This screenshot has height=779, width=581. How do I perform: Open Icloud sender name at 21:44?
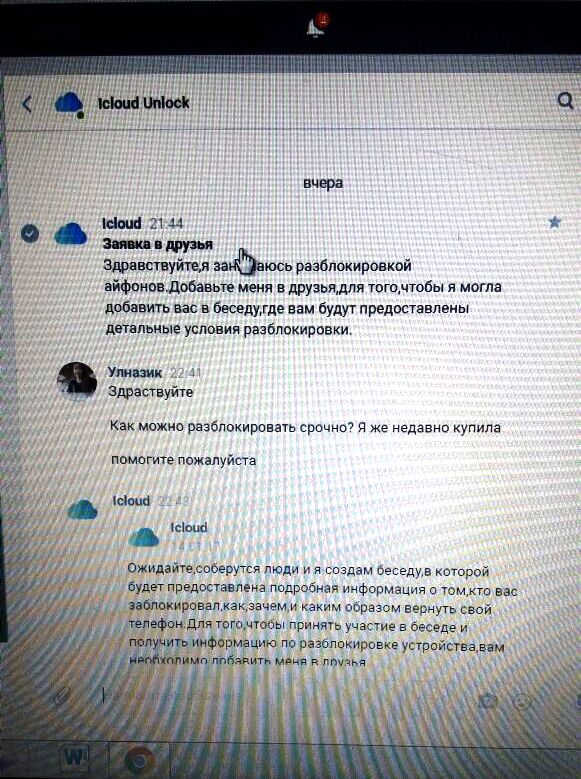(x=122, y=224)
